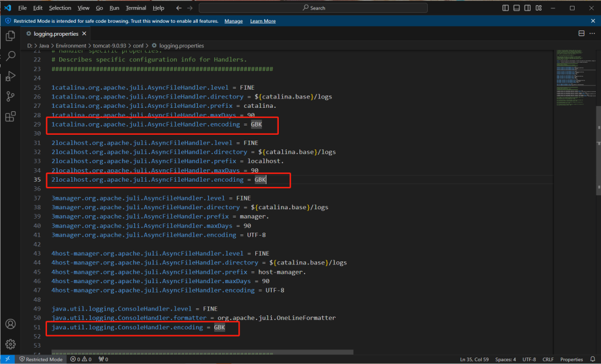This screenshot has width=601, height=364.
Task: Expand the D: breadcrumb
Action: tap(29, 46)
